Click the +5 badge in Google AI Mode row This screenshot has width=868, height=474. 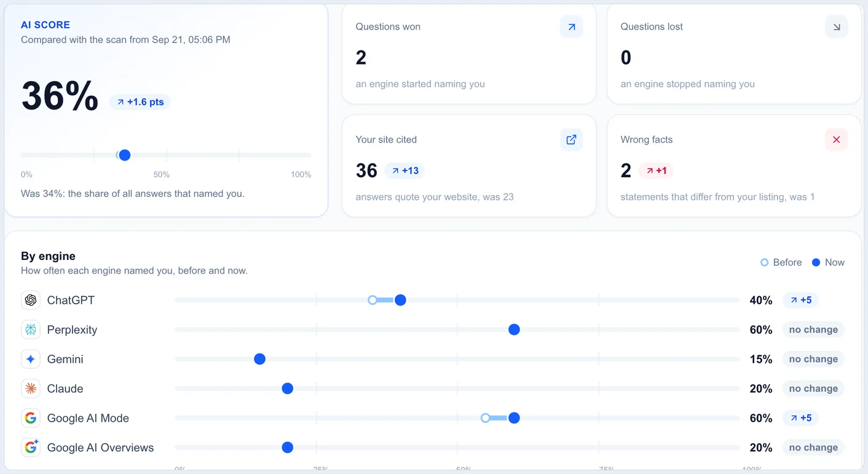[800, 418]
